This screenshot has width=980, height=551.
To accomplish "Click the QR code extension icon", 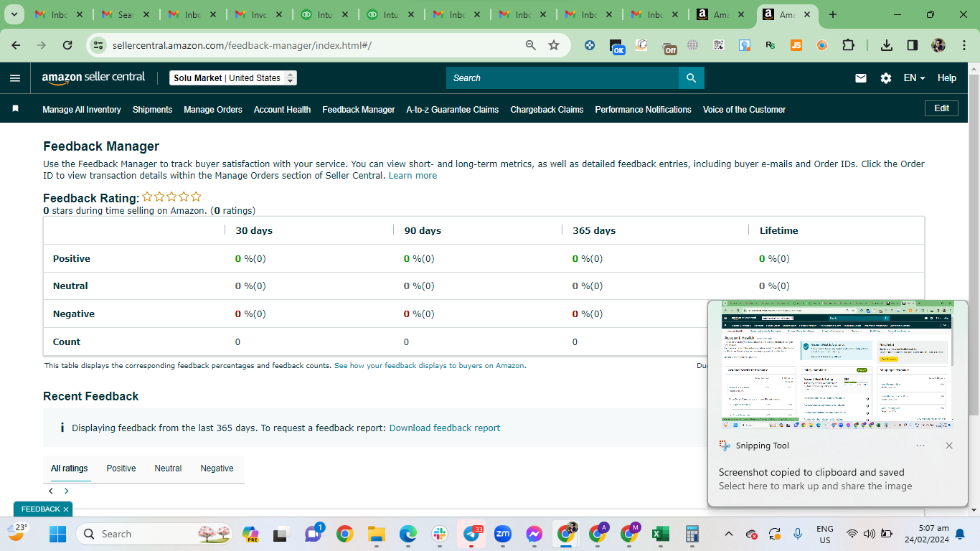I will 719,45.
